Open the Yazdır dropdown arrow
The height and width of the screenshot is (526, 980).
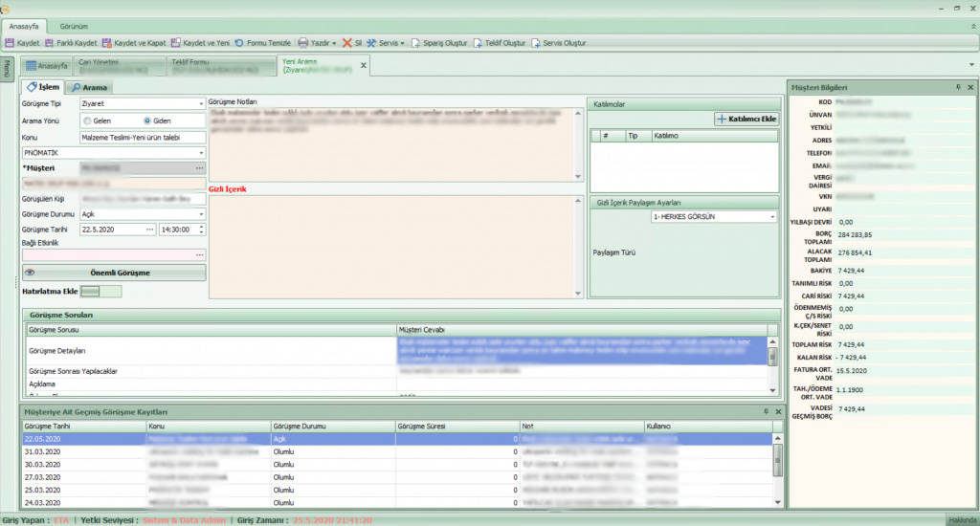(334, 44)
